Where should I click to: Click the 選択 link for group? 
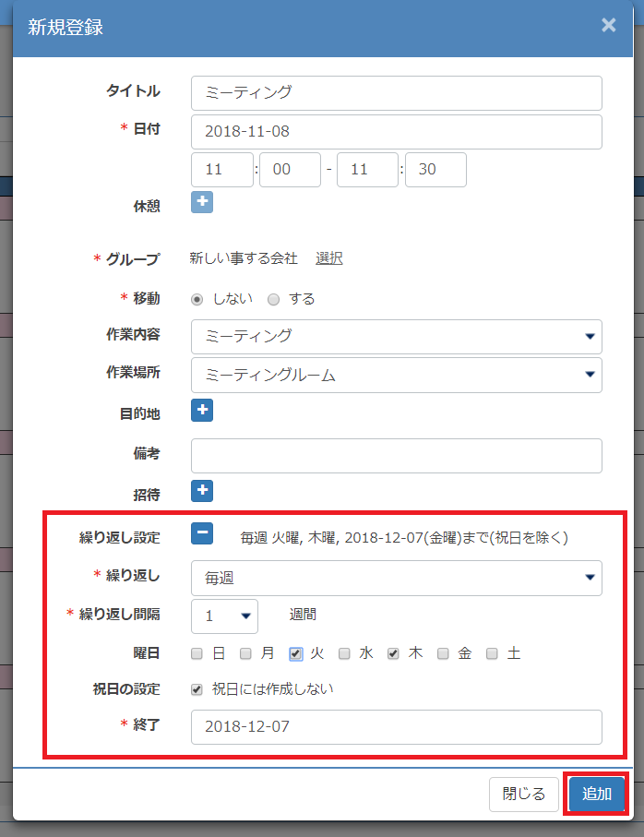[x=328, y=258]
